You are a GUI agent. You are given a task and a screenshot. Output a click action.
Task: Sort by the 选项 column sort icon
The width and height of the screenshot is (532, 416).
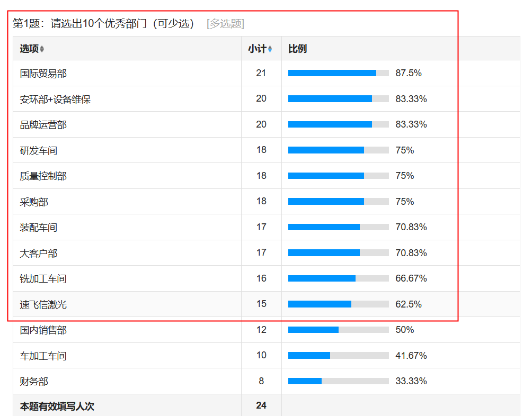pyautogui.click(x=42, y=49)
